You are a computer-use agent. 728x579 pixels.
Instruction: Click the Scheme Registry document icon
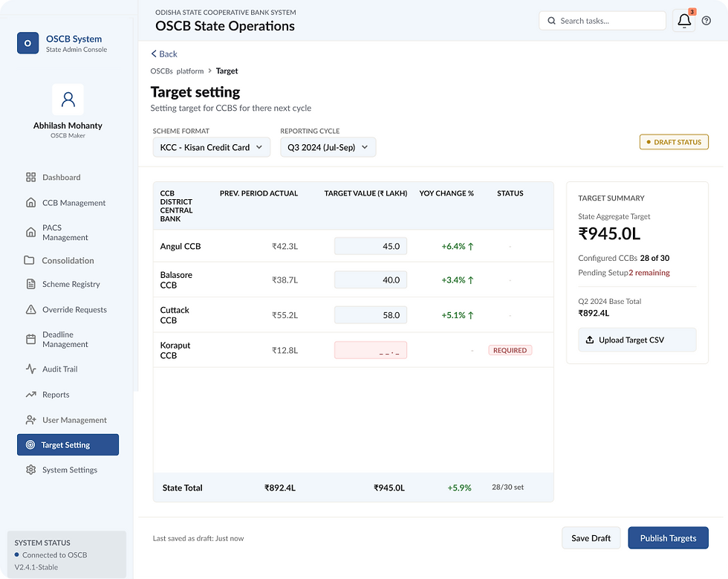pos(30,284)
